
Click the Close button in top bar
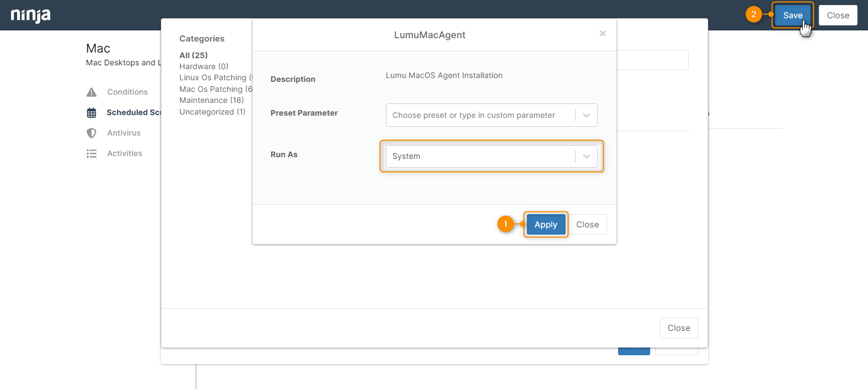(838, 15)
